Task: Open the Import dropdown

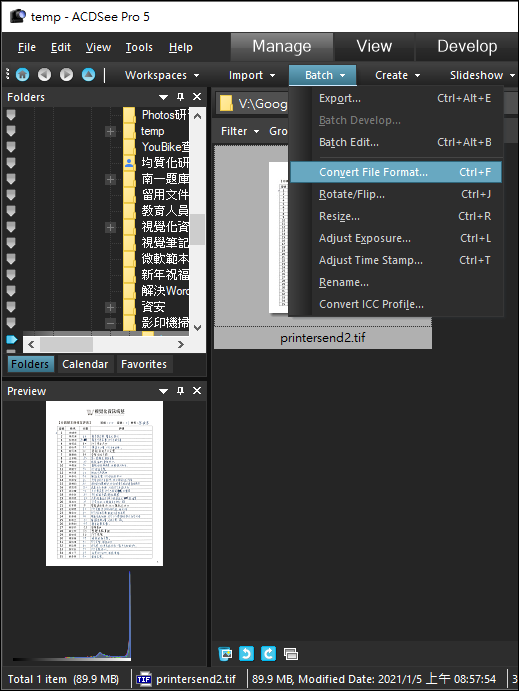Action: [x=252, y=75]
